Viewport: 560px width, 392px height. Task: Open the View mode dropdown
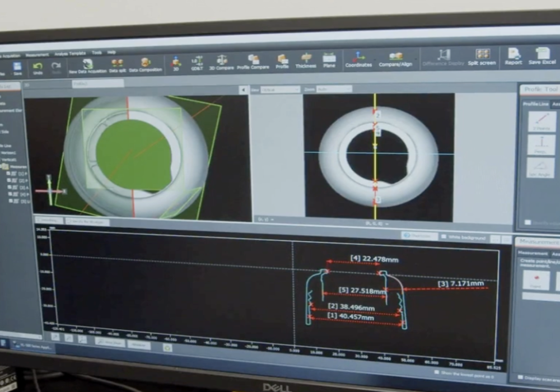point(281,90)
